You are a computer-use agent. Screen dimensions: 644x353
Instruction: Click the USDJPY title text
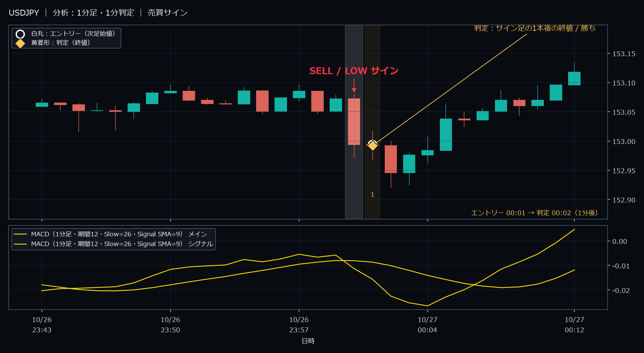(24, 13)
